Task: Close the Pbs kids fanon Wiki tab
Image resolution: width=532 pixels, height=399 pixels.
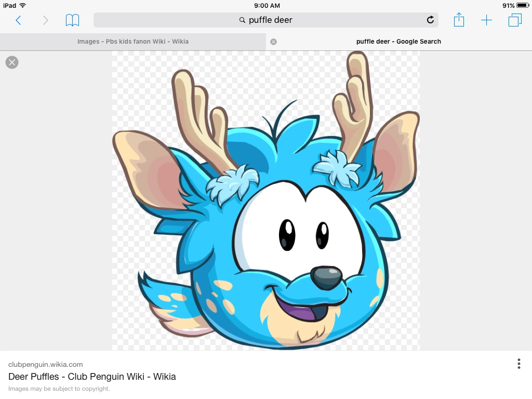Action: point(273,42)
